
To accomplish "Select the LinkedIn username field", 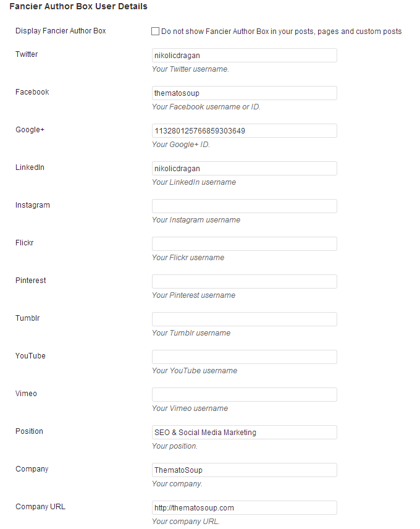I will tap(244, 169).
